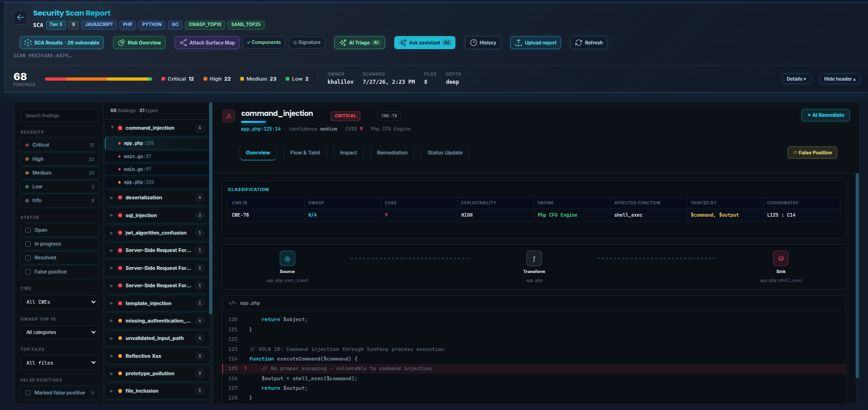Click the CWE-78 badge
The image size is (868, 410).
coord(389,116)
